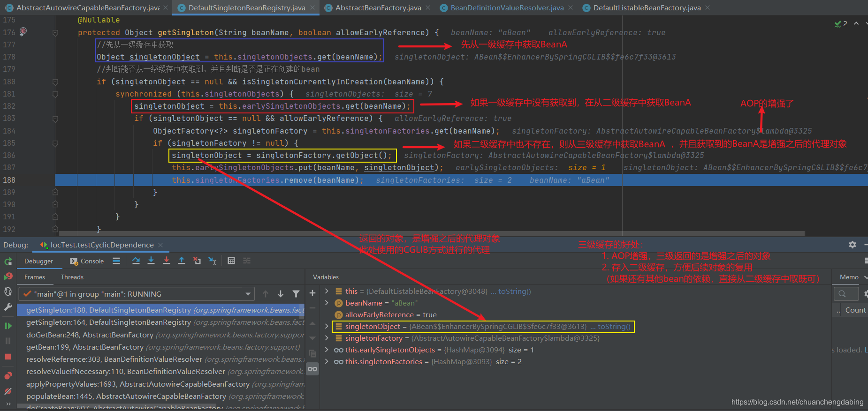Select the Threads tab

(x=72, y=277)
